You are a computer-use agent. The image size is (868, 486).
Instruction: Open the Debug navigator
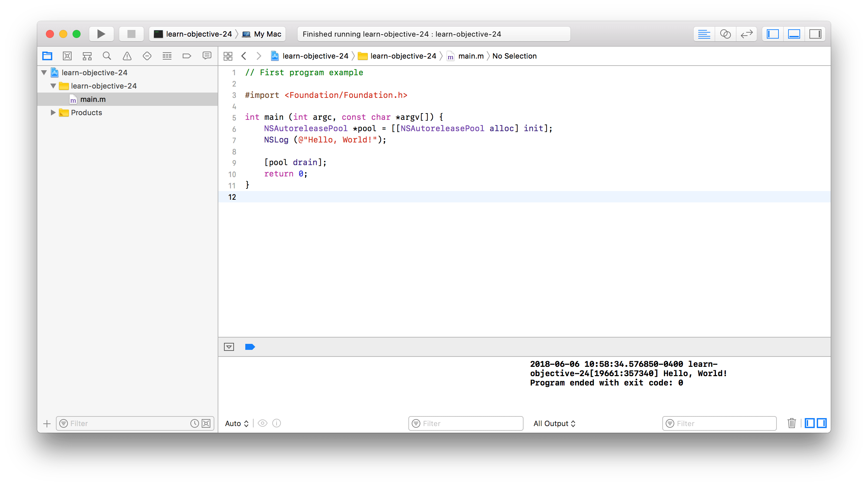[167, 56]
